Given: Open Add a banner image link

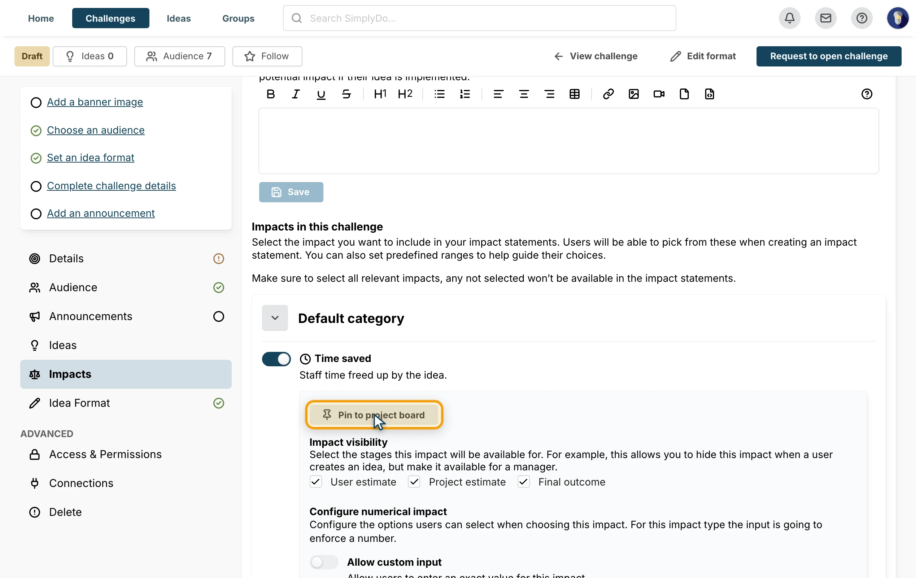Looking at the screenshot, I should click(x=95, y=102).
